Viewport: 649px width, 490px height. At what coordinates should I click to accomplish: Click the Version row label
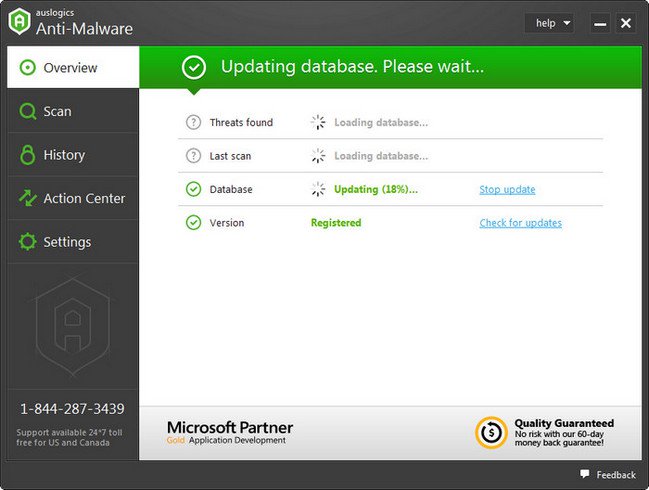227,223
